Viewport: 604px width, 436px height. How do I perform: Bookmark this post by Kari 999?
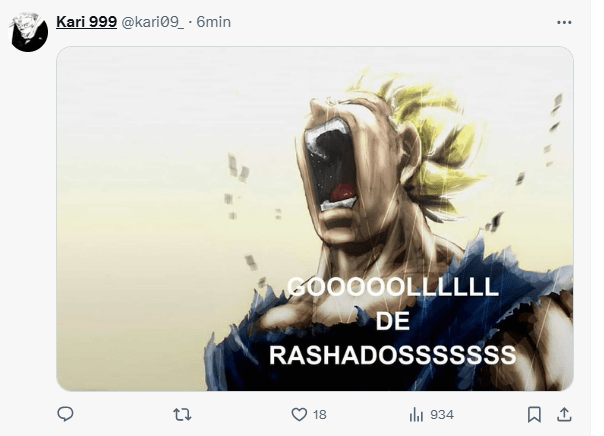[534, 414]
